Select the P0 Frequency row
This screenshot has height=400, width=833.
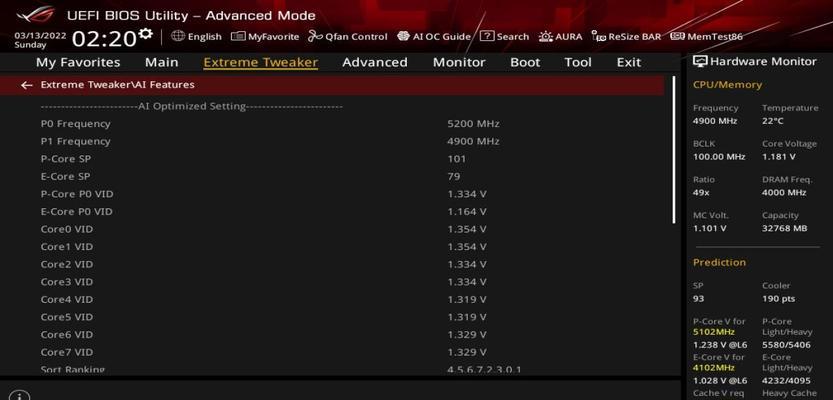pos(332,124)
